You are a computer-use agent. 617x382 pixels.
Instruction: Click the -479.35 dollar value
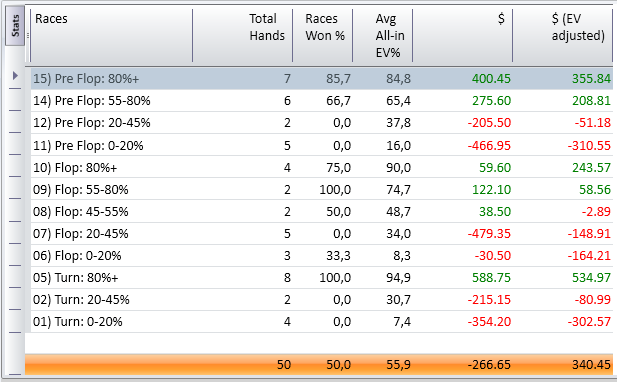(489, 234)
